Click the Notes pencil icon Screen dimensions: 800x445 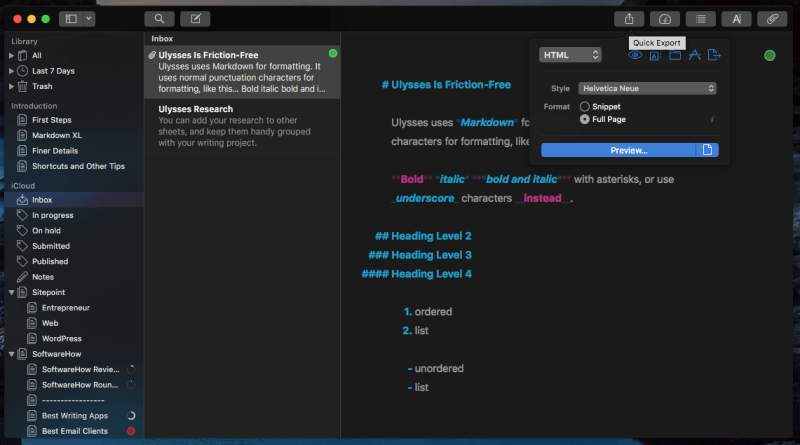[22, 277]
